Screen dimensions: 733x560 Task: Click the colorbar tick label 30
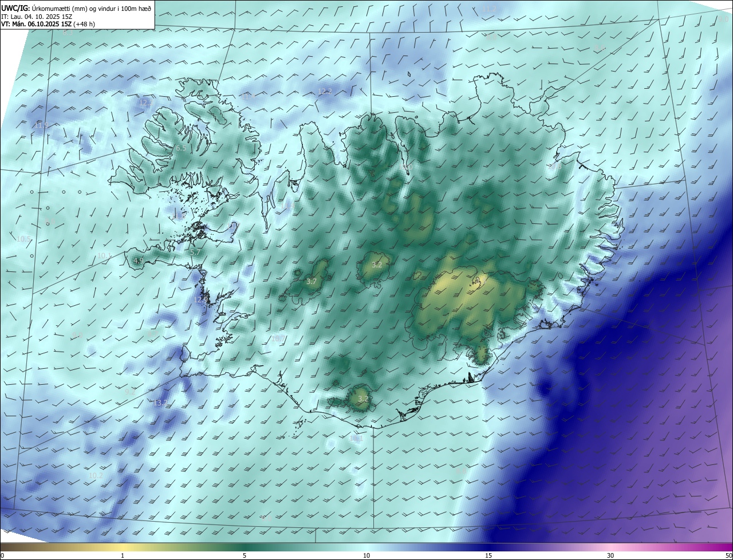610,555
